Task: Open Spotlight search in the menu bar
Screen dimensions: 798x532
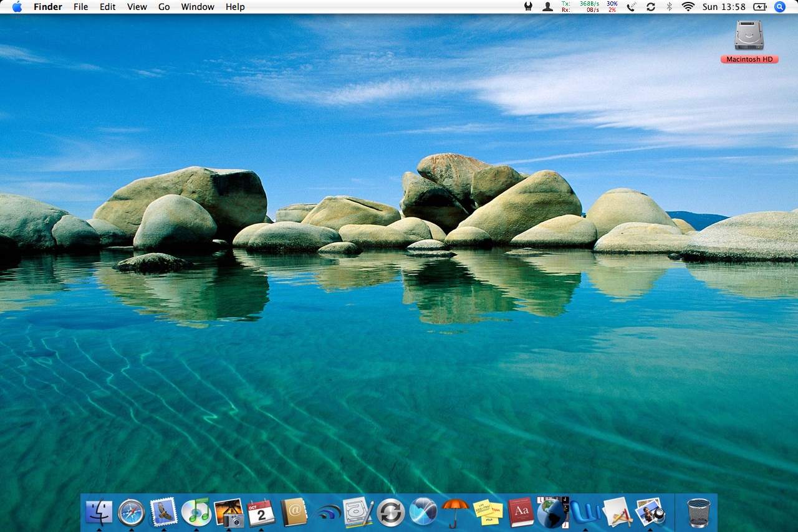Action: coord(779,7)
